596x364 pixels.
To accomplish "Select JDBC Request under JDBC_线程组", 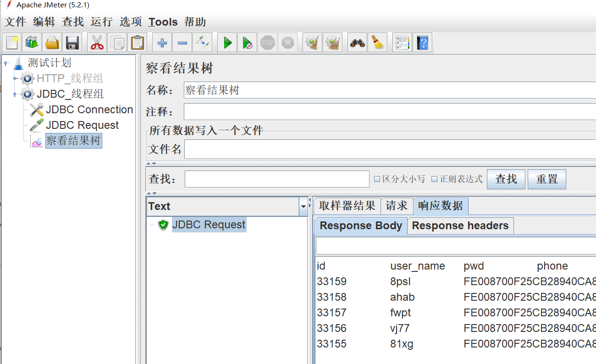I will pyautogui.click(x=82, y=125).
